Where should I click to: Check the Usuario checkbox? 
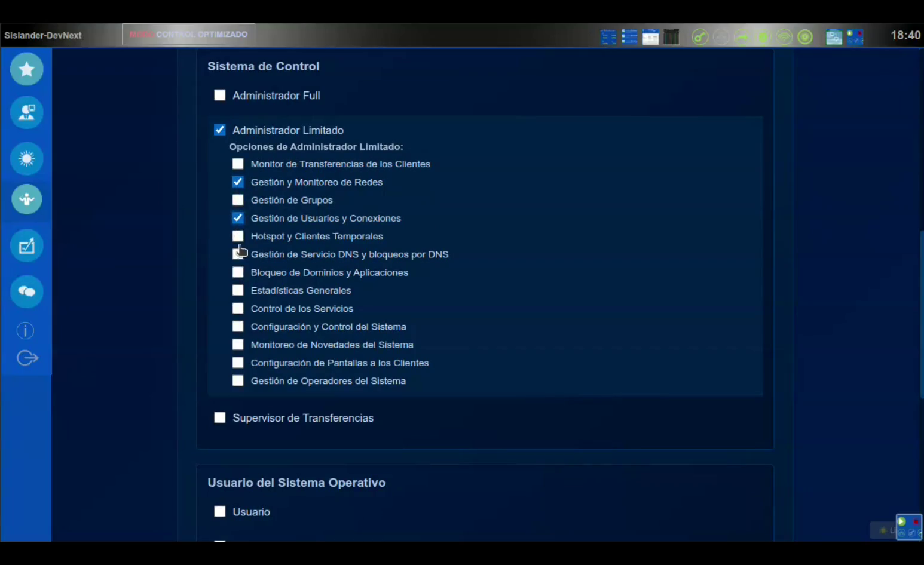click(220, 512)
